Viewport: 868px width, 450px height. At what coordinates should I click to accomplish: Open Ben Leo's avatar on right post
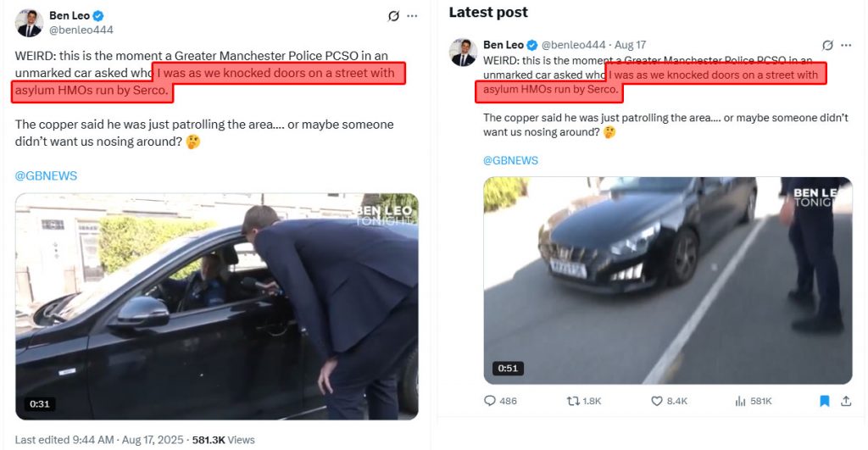[x=463, y=52]
